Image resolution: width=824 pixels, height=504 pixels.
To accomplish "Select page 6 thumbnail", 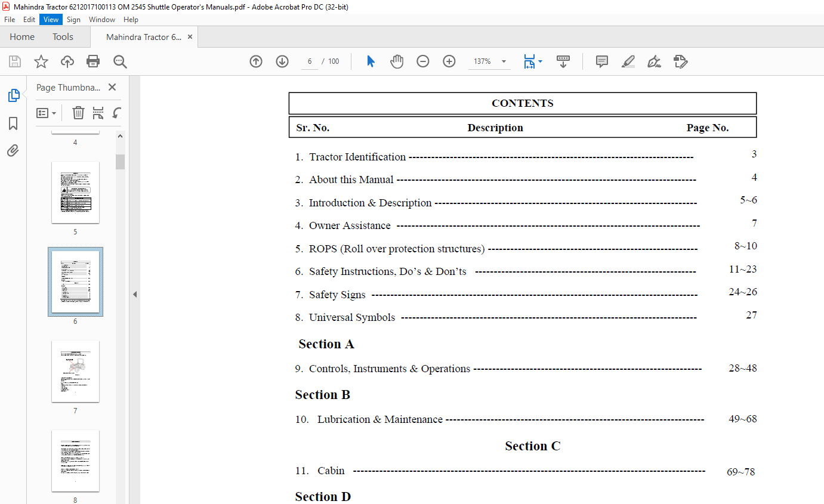I will (75, 282).
